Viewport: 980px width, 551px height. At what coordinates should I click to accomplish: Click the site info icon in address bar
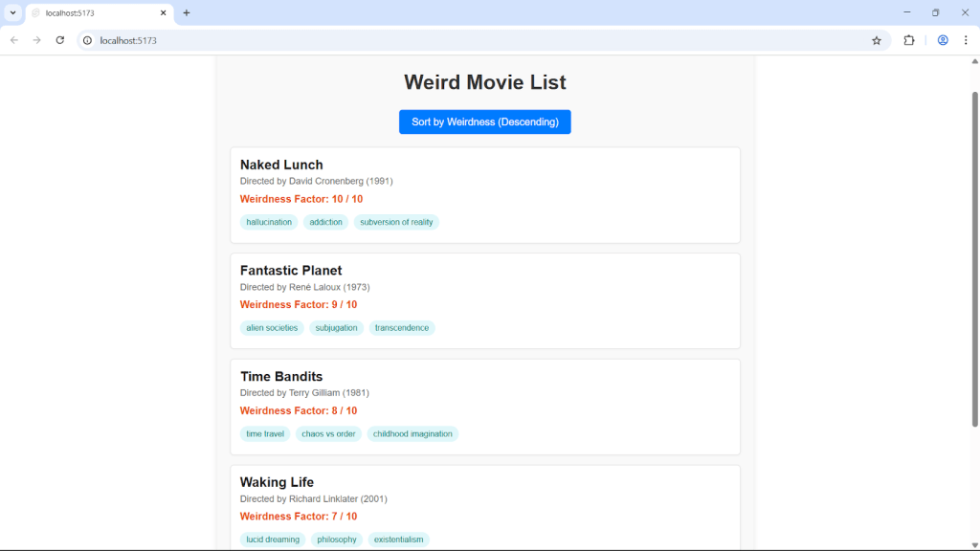(x=86, y=40)
